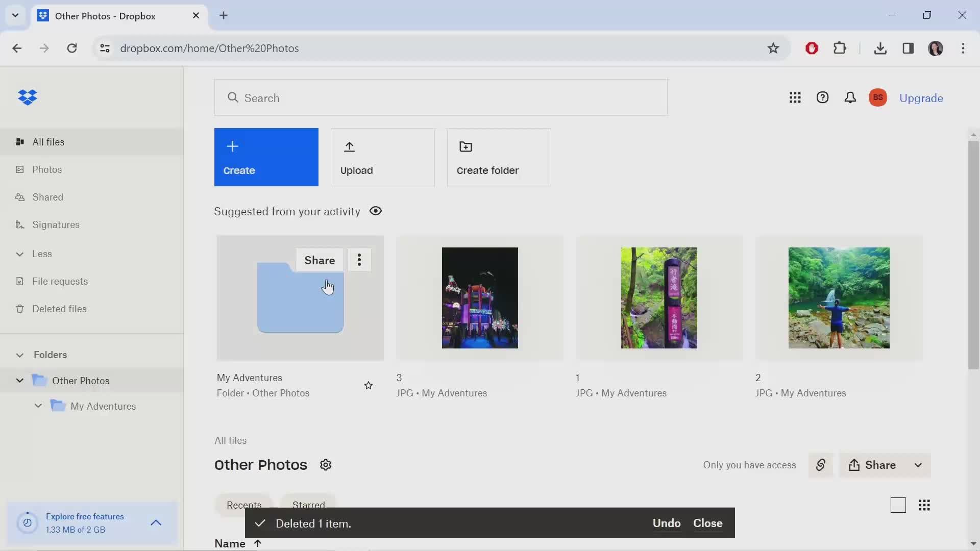
Task: Click the Dropbox home logo icon
Action: (28, 97)
